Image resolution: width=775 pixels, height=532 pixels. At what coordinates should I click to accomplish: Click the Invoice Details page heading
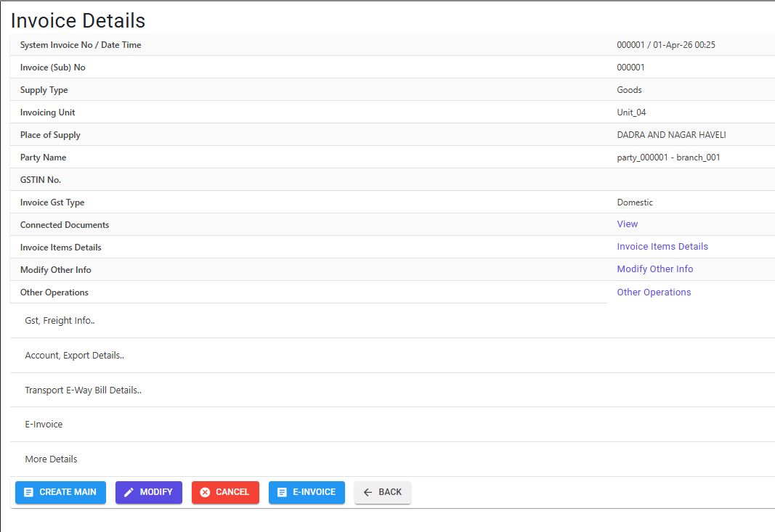tap(78, 21)
